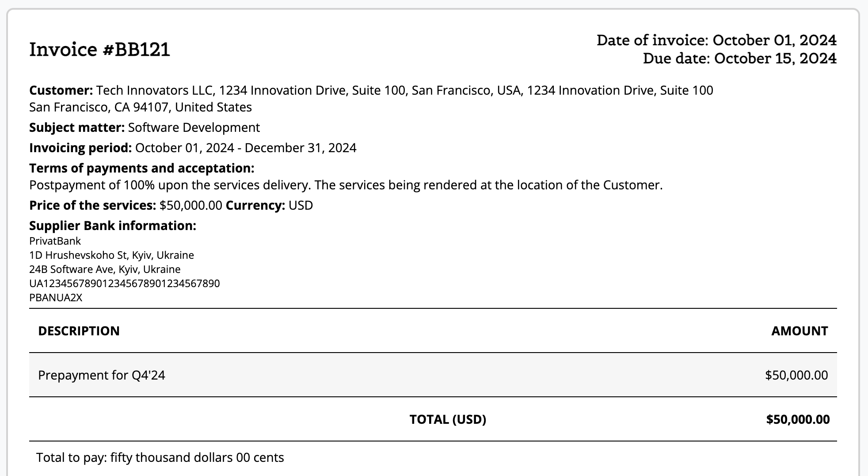This screenshot has height=476, width=868.
Task: Click the Date of invoice line
Action: pos(716,40)
